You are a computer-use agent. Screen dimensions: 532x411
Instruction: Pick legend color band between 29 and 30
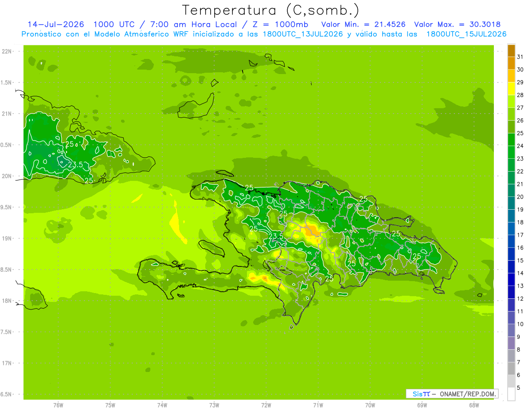click(x=511, y=76)
